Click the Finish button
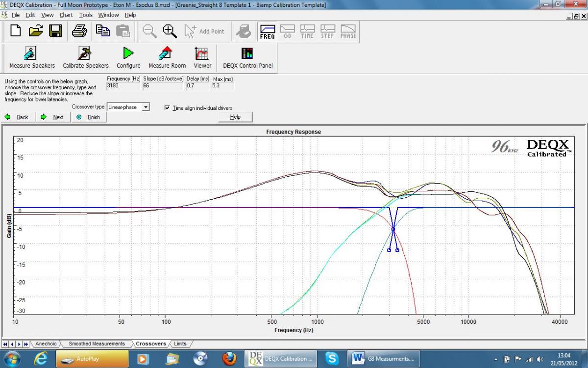 tap(89, 117)
